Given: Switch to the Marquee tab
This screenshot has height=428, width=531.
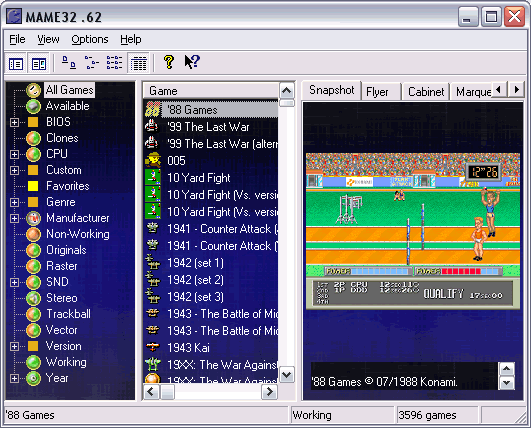Looking at the screenshot, I should point(472,92).
